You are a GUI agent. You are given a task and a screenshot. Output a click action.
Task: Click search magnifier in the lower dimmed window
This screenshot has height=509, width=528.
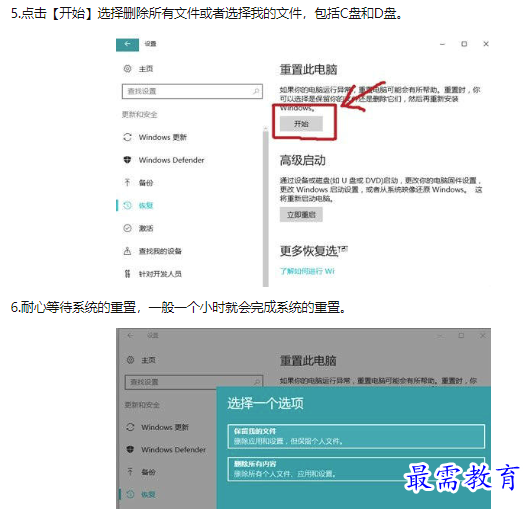click(257, 382)
